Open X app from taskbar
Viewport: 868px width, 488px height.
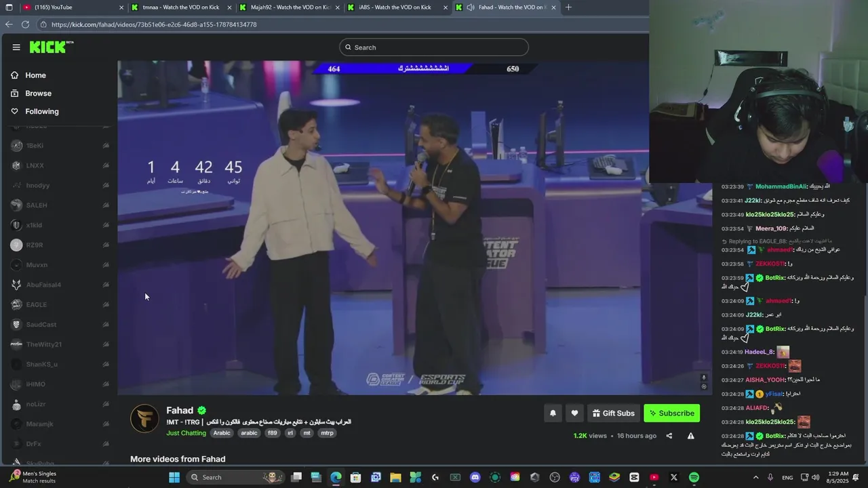click(x=673, y=477)
